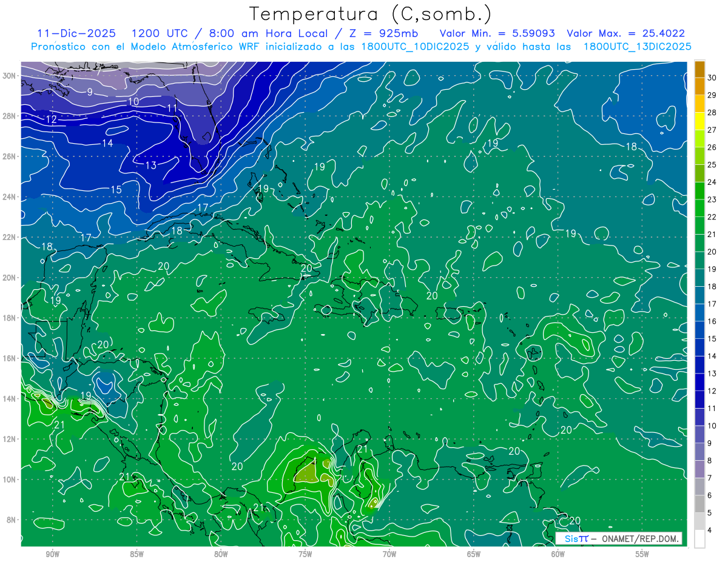Click the 20N latitude axis label

(x=9, y=278)
